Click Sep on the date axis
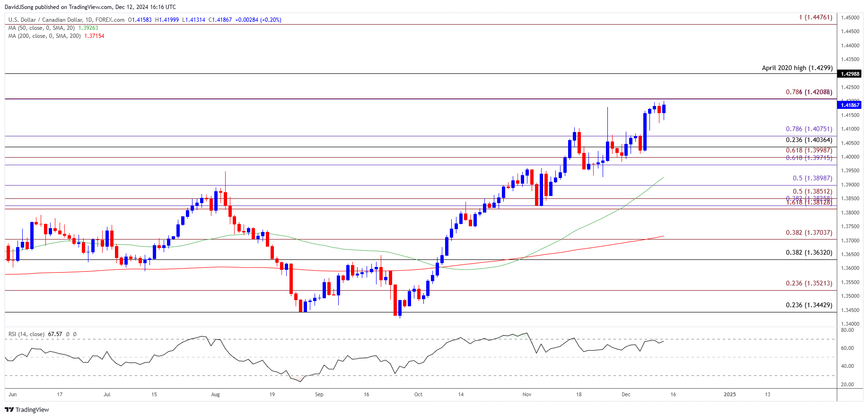This screenshot has height=418, width=868. click(319, 394)
